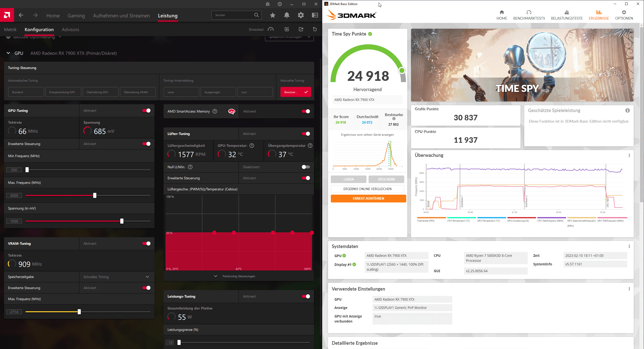
Task: Click SmartAccess Memory help icon
Action: [x=215, y=111]
